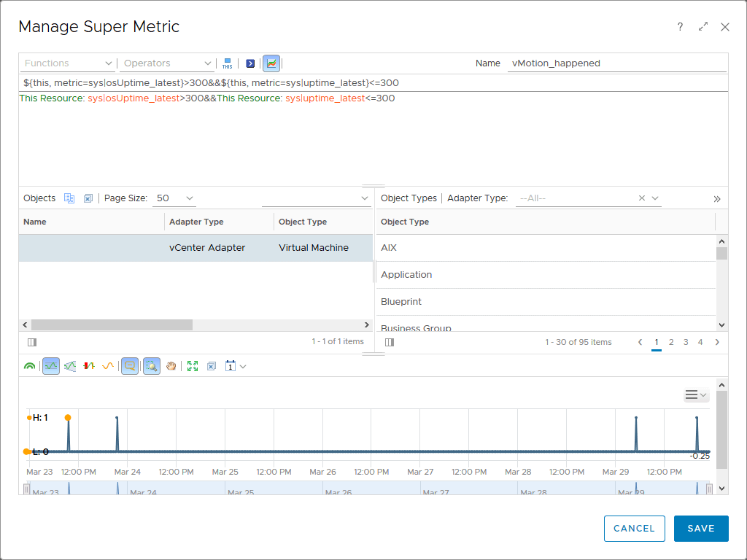The height and width of the screenshot is (560, 747).
Task: Toggle the zoom-by-selection chart tool
Action: [x=151, y=366]
